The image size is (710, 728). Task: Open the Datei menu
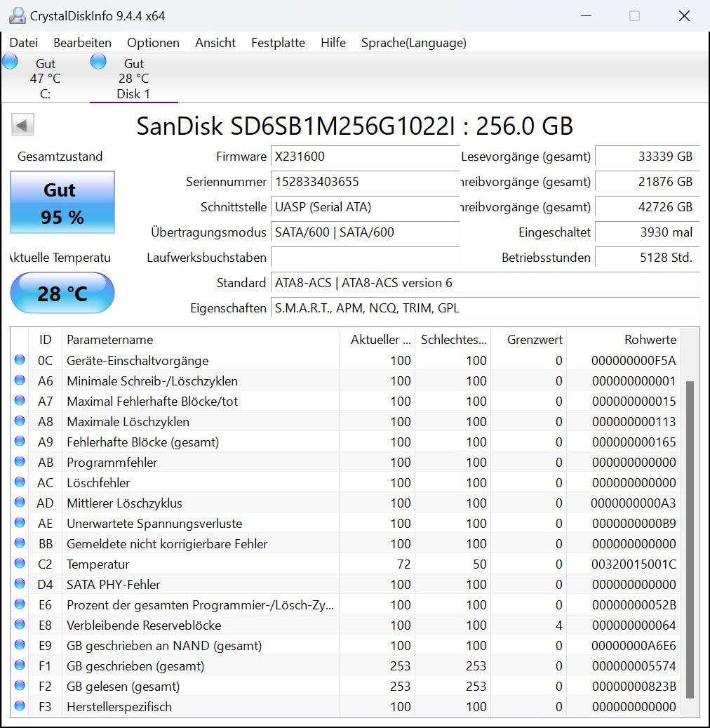24,43
